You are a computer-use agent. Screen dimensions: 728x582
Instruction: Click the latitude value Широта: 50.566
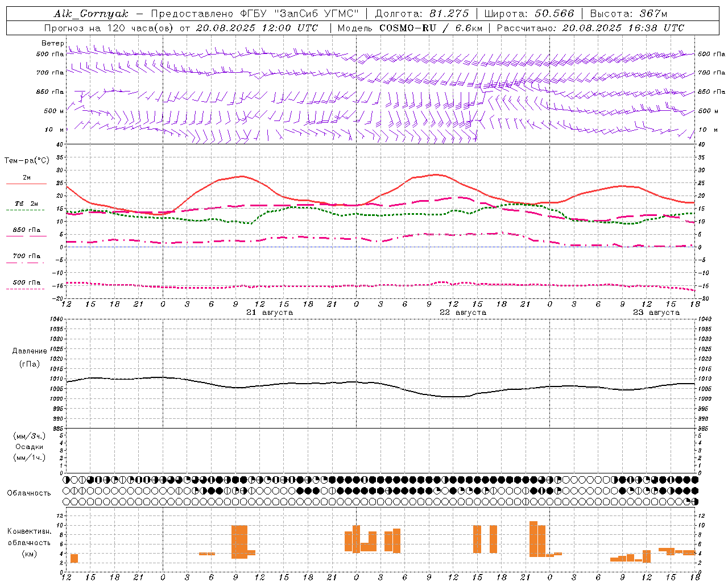tap(530, 14)
